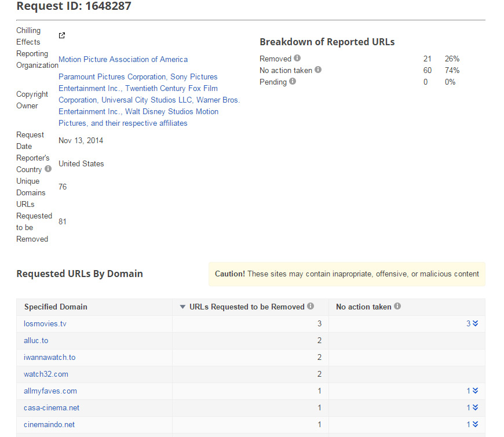Click the 81 requested URLs count

click(x=63, y=221)
